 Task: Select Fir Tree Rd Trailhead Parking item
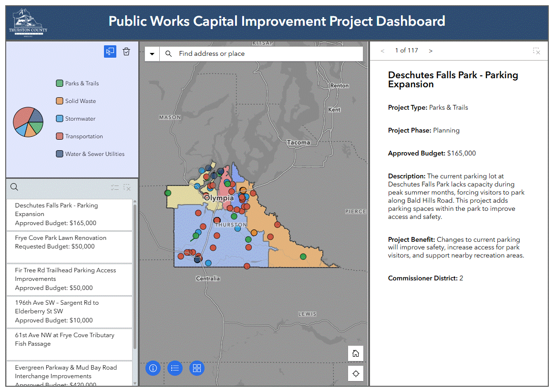69,279
